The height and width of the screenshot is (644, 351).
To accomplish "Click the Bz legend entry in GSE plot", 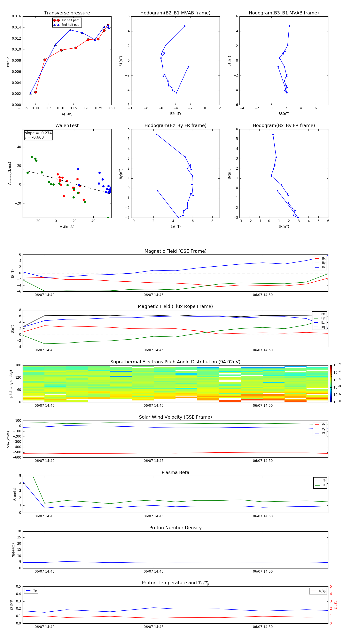I will coord(320,267).
